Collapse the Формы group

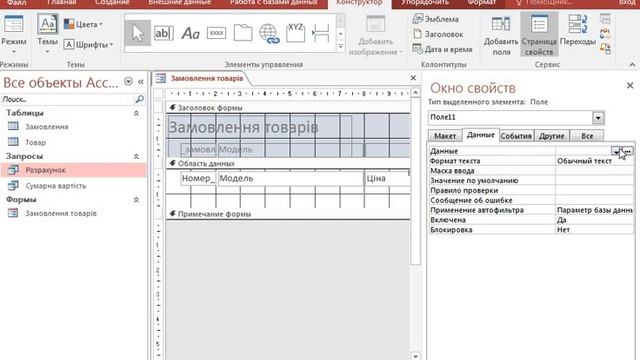(136, 200)
